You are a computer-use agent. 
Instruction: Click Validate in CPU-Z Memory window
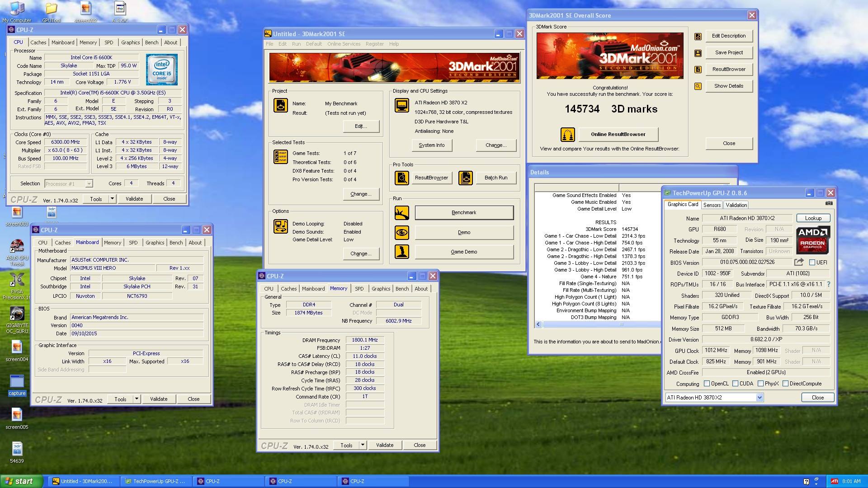tap(385, 445)
